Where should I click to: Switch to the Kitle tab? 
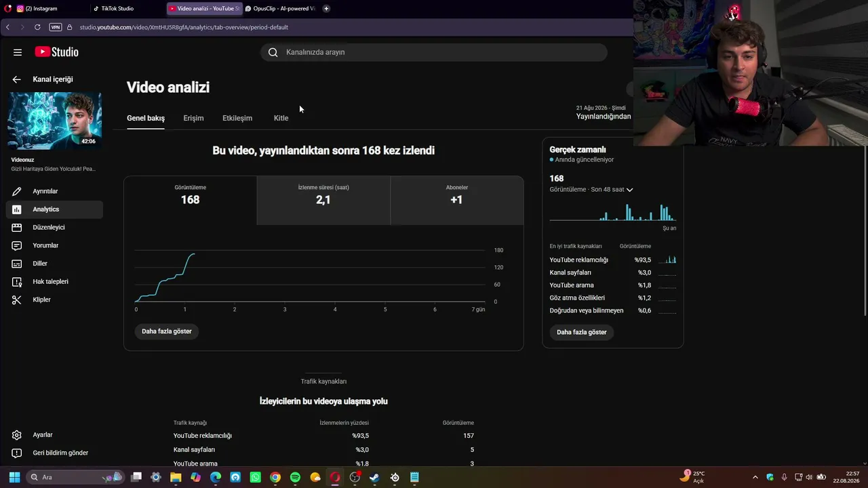point(281,118)
